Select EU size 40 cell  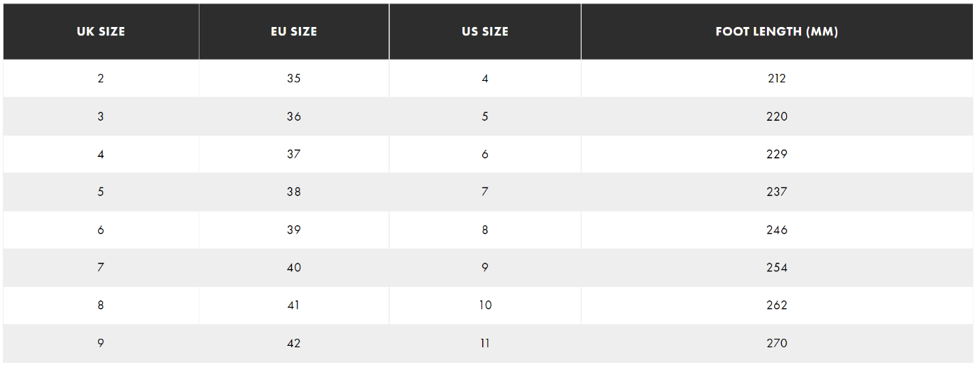294,268
